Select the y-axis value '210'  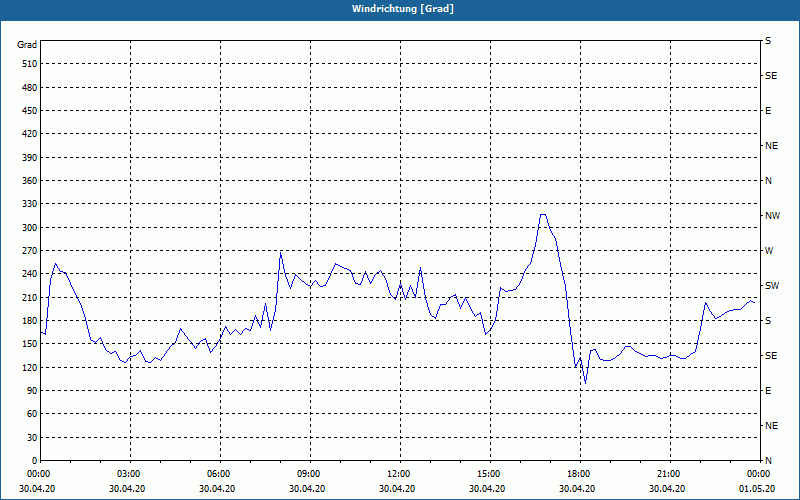coord(30,297)
